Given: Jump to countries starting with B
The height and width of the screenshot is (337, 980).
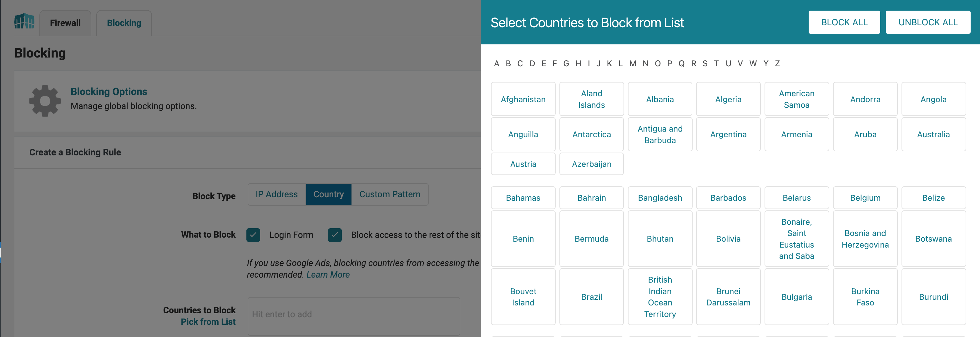Looking at the screenshot, I should click(x=508, y=63).
